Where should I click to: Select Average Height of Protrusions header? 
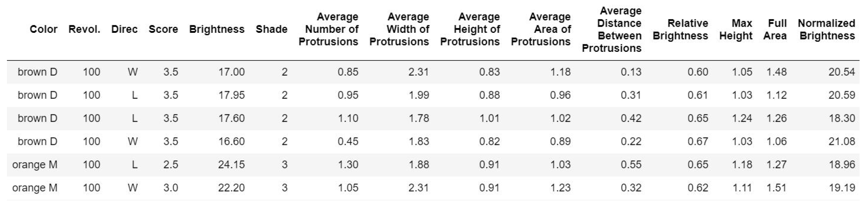point(470,29)
